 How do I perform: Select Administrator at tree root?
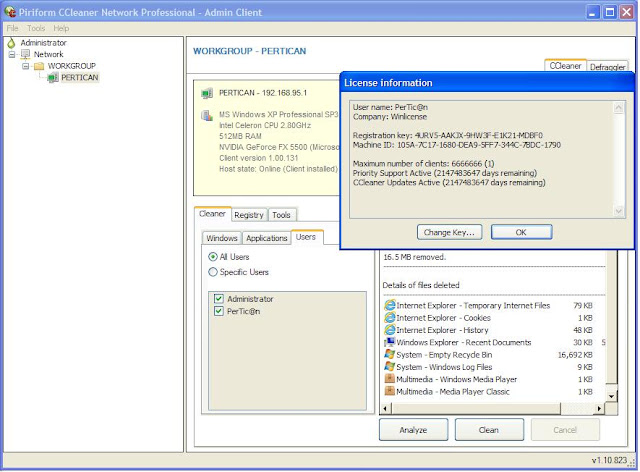pyautogui.click(x=43, y=42)
